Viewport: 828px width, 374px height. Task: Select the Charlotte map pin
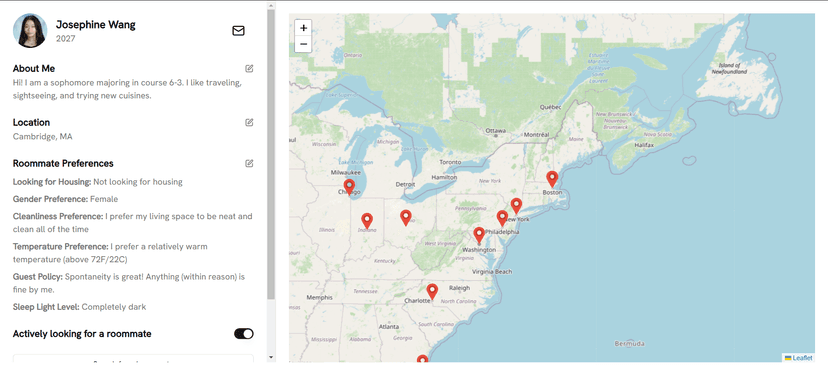coord(432,292)
